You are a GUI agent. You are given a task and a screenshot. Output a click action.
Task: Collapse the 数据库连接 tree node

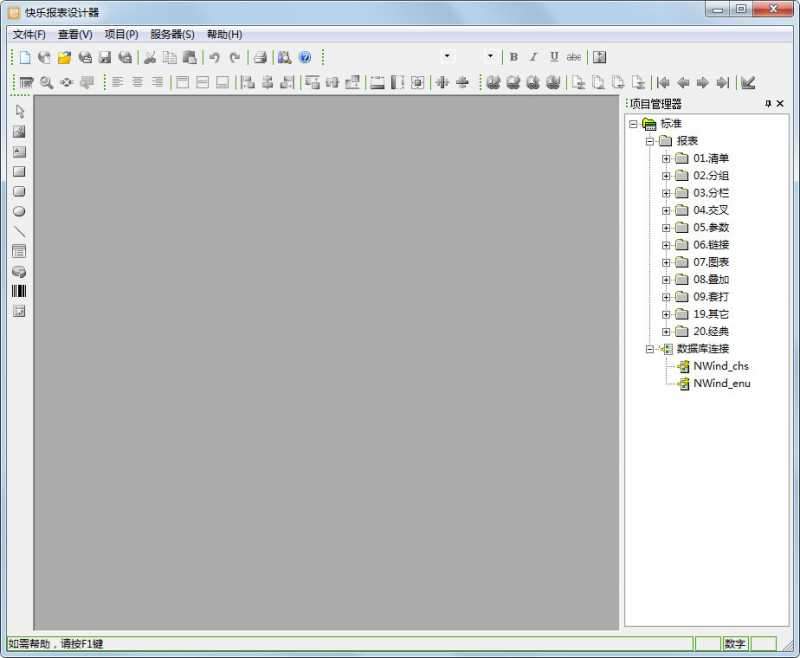pyautogui.click(x=650, y=349)
